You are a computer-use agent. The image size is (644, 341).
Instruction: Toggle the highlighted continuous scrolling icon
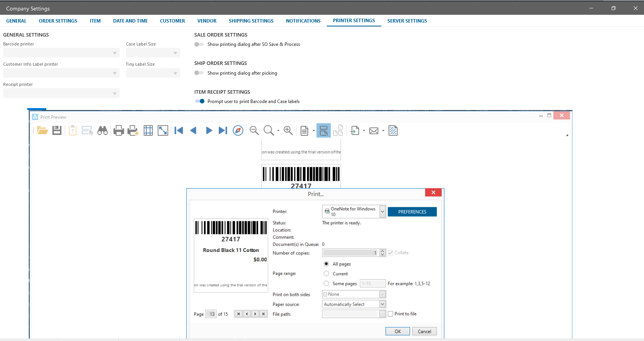[x=323, y=131]
